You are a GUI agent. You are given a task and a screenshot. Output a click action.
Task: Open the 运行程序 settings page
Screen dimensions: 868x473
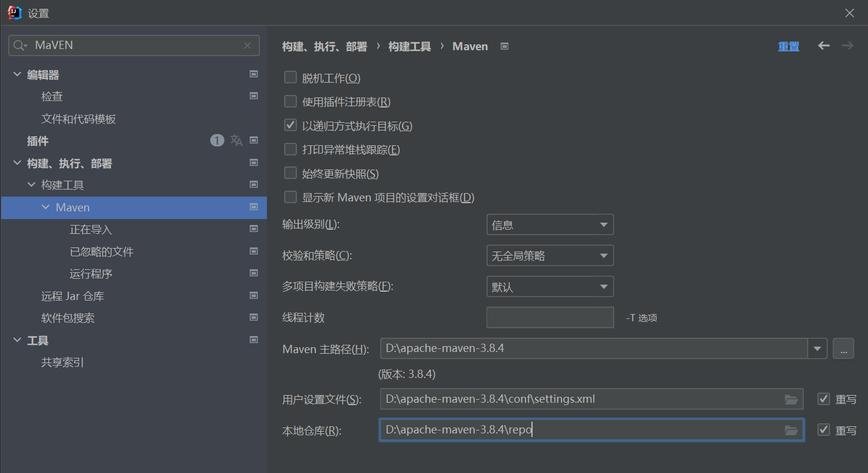[x=91, y=274]
